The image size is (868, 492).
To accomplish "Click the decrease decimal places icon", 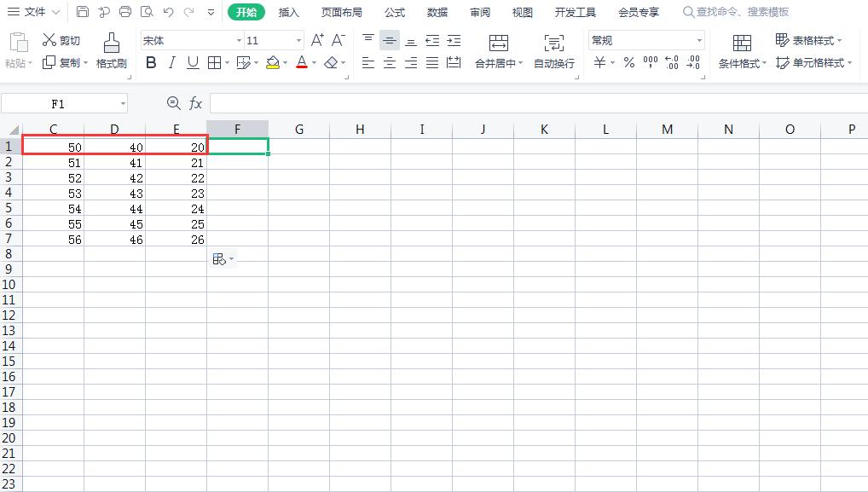I will [x=693, y=62].
